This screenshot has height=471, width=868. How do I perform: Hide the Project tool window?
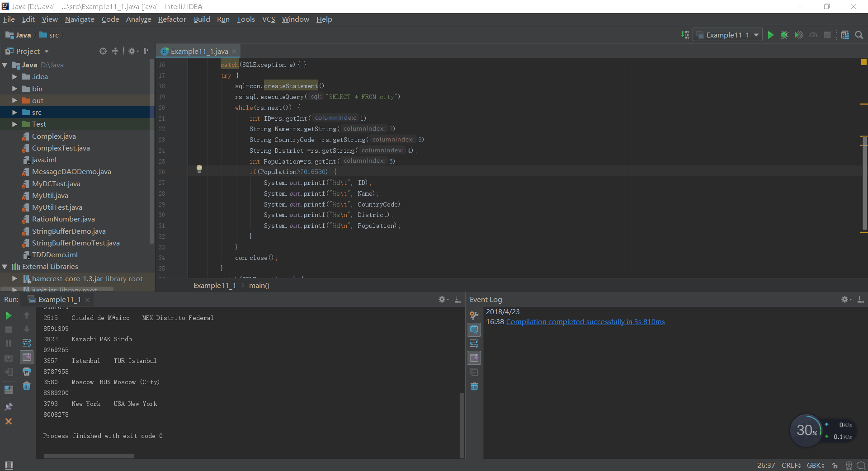coord(147,51)
